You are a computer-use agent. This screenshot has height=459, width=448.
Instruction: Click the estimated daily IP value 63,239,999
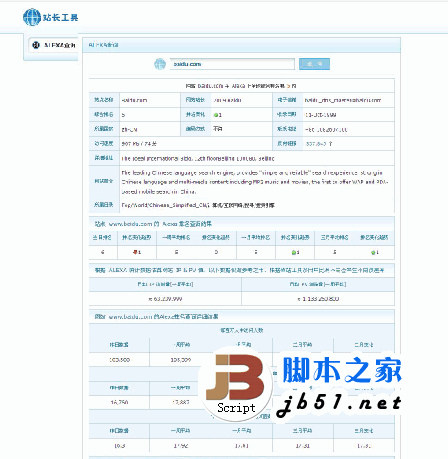pyautogui.click(x=165, y=299)
